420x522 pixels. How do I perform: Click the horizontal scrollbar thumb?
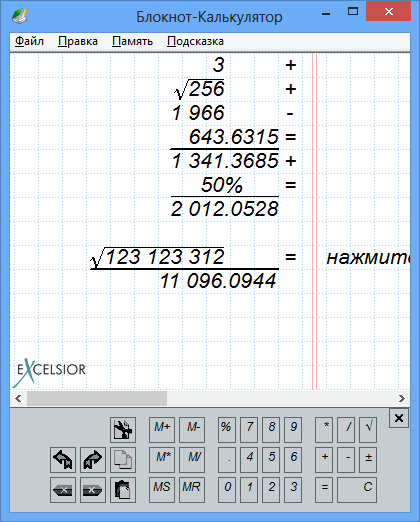point(97,398)
